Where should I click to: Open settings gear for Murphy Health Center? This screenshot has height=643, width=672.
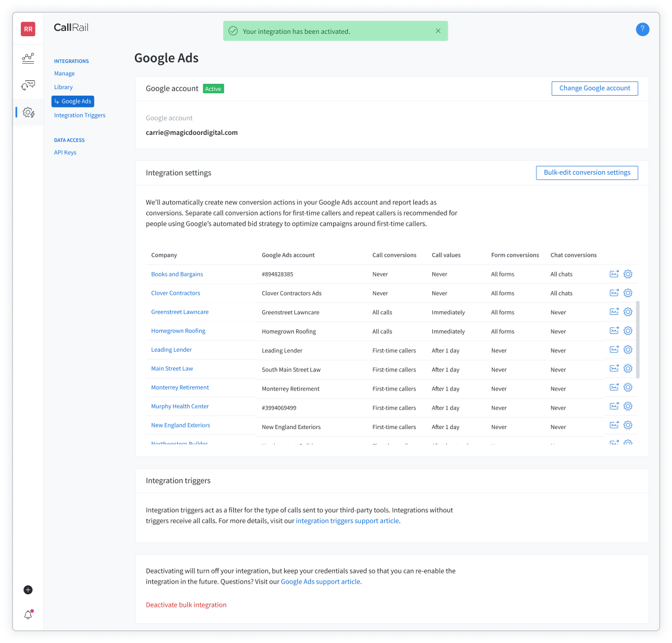pos(628,406)
